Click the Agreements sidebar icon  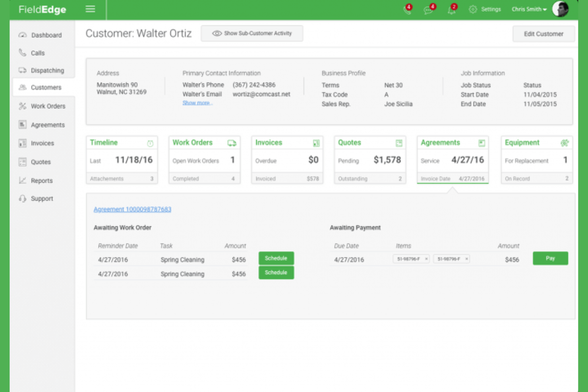tap(22, 125)
